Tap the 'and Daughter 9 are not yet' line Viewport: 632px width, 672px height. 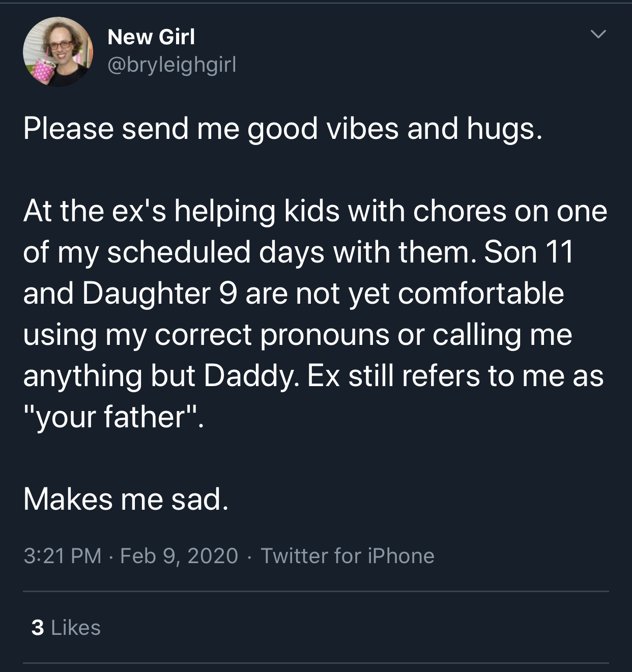coord(294,294)
